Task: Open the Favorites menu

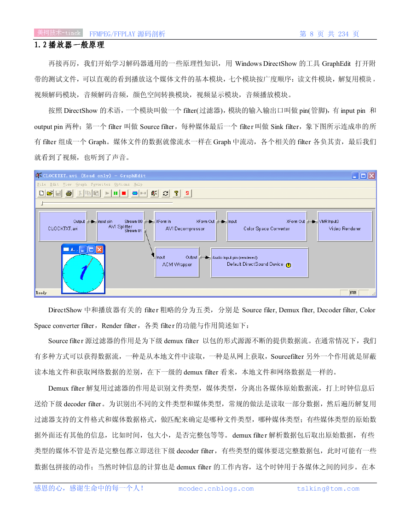Action: click(100, 184)
